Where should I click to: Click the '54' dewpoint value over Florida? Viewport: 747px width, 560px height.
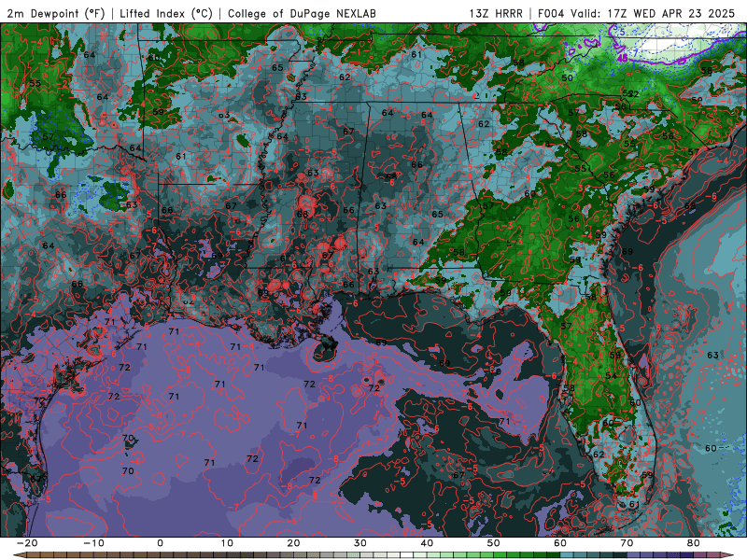click(x=611, y=376)
